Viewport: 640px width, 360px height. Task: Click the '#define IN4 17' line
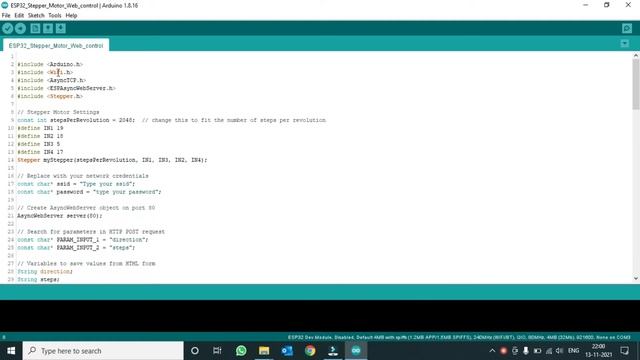click(40, 152)
